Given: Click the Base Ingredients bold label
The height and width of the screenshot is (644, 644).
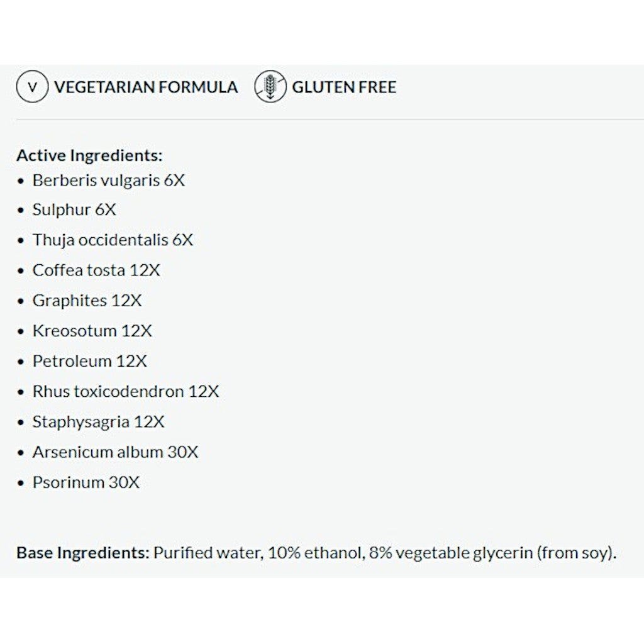Looking at the screenshot, I should [82, 553].
